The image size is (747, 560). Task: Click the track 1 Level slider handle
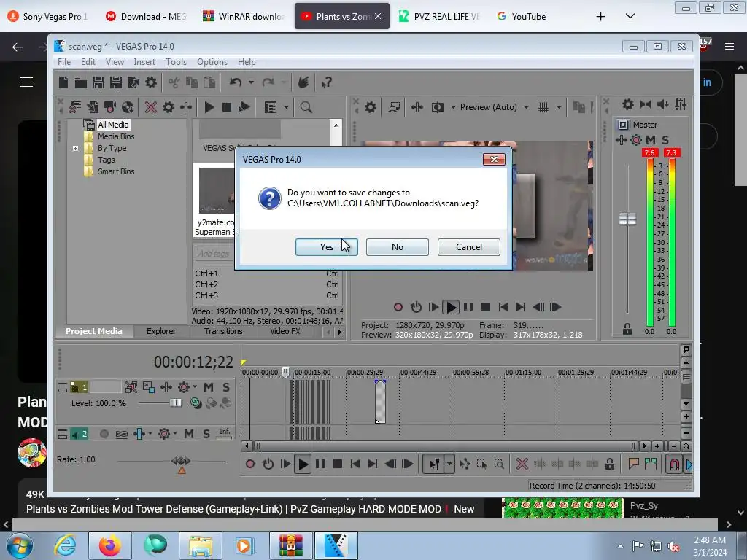tap(176, 402)
